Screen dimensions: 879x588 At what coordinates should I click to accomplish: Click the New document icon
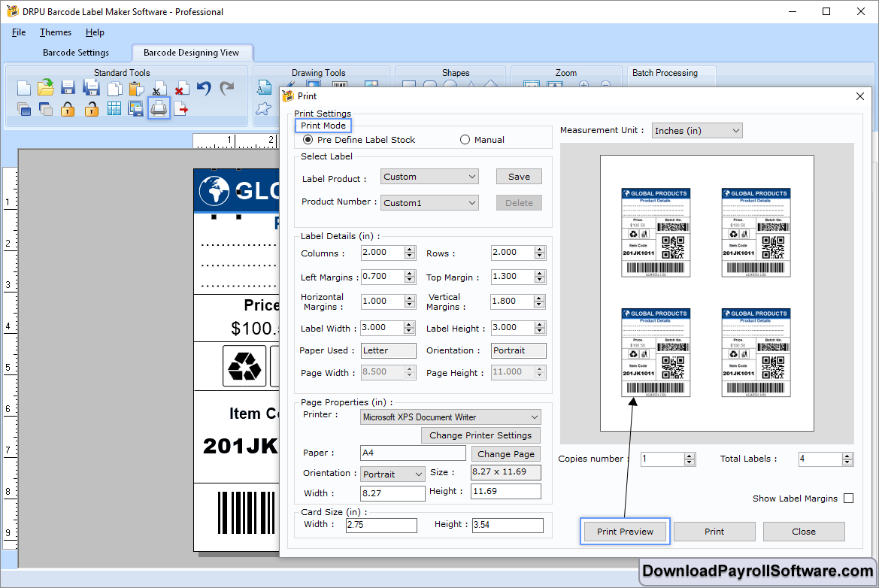click(x=24, y=88)
